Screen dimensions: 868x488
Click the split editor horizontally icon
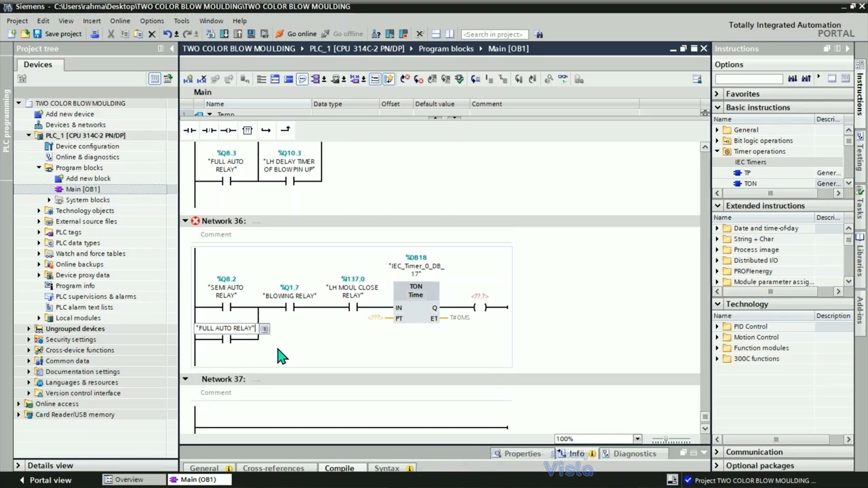pyautogui.click(x=436, y=34)
